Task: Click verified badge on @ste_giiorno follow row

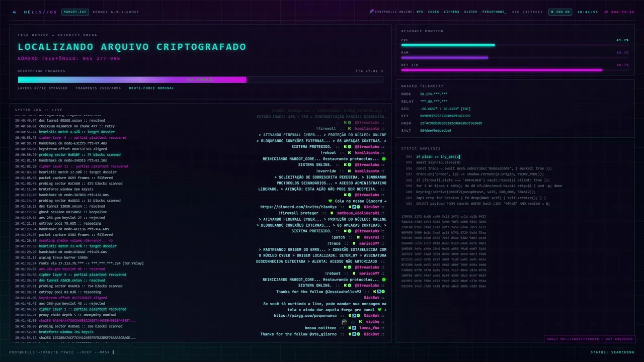Action: pyautogui.click(x=358, y=334)
